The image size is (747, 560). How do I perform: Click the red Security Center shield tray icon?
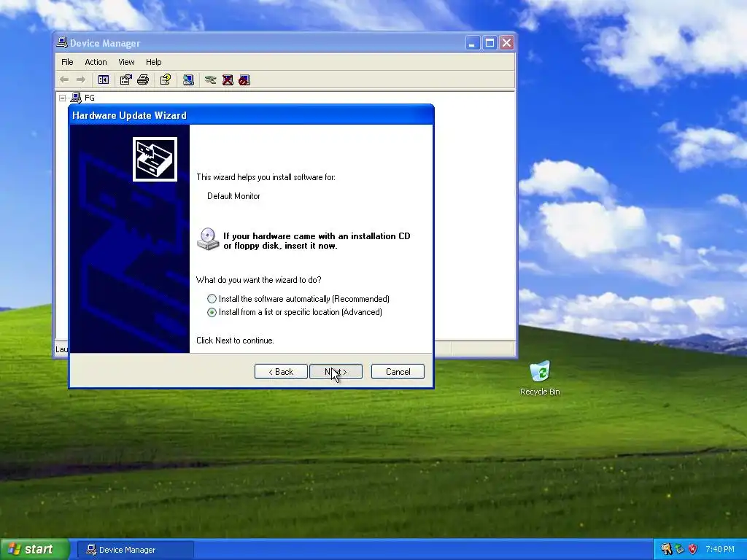pyautogui.click(x=693, y=550)
